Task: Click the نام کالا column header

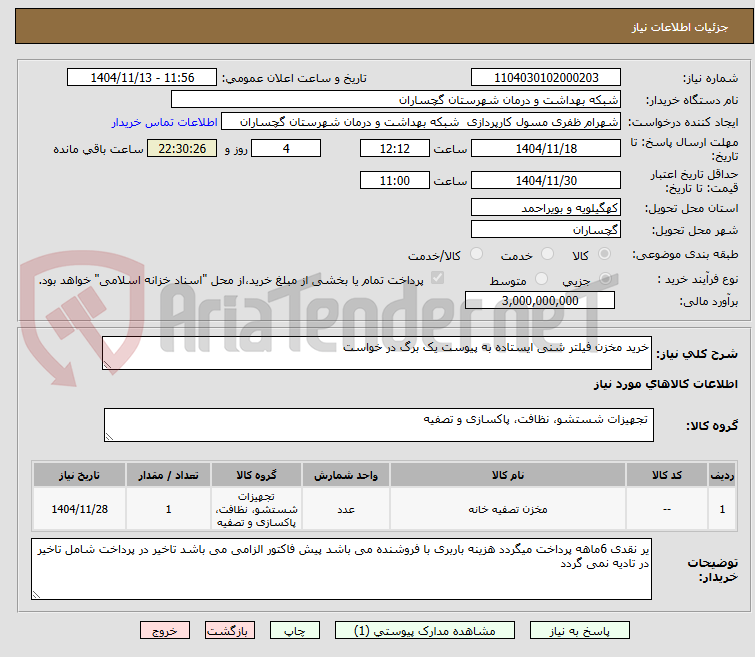Action: point(508,475)
